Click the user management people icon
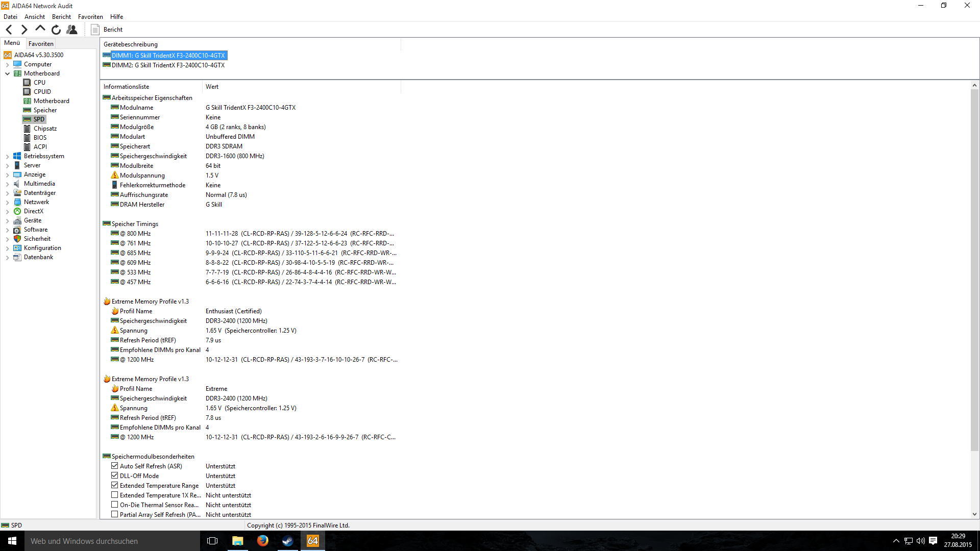The width and height of the screenshot is (980, 551). (x=72, y=30)
